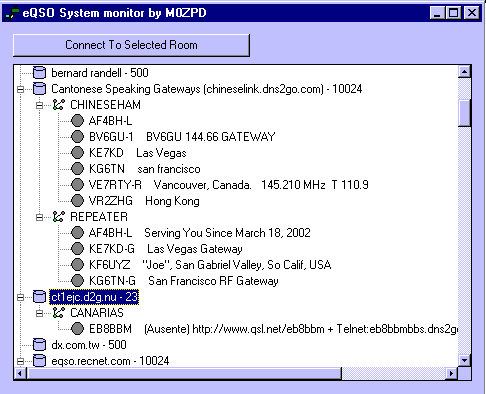Click the status dot beside KF6UYZ
This screenshot has height=394, width=486.
pyautogui.click(x=77, y=265)
